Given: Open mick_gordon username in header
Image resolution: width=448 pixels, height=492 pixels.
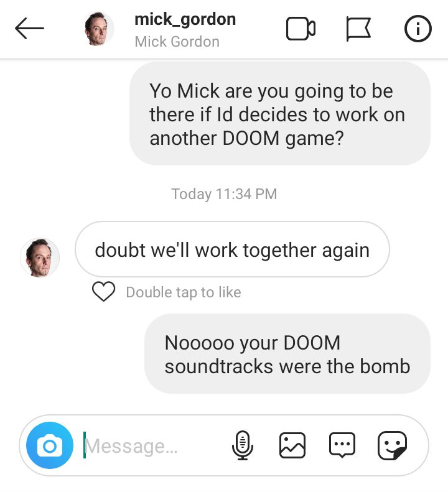Looking at the screenshot, I should click(x=185, y=19).
